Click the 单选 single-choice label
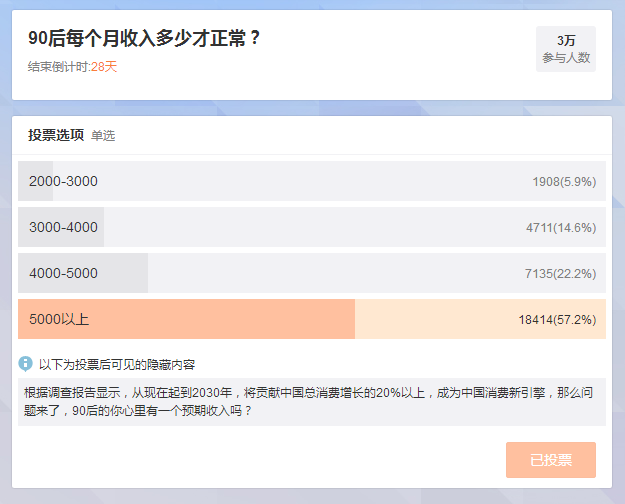625x504 pixels. 103,136
